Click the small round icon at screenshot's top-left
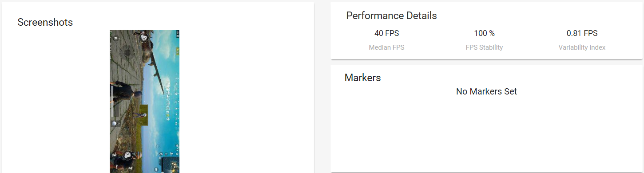The image size is (644, 173). point(116,39)
